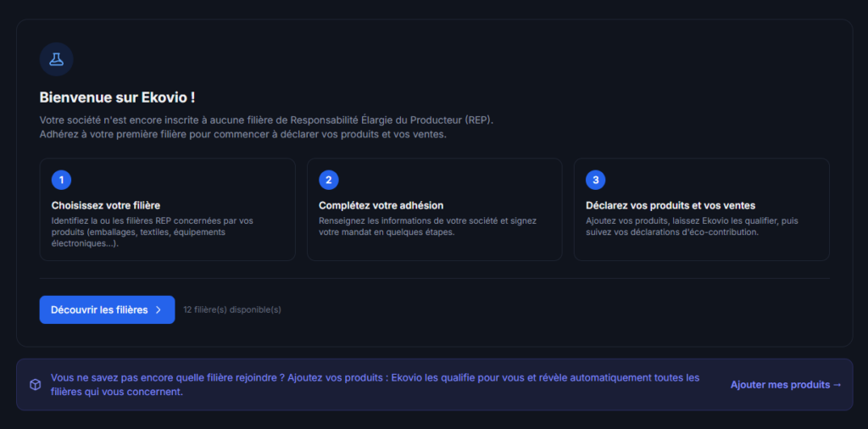Select the Complétez votre adhésion heading
Image resolution: width=868 pixels, height=429 pixels.
[x=381, y=205]
